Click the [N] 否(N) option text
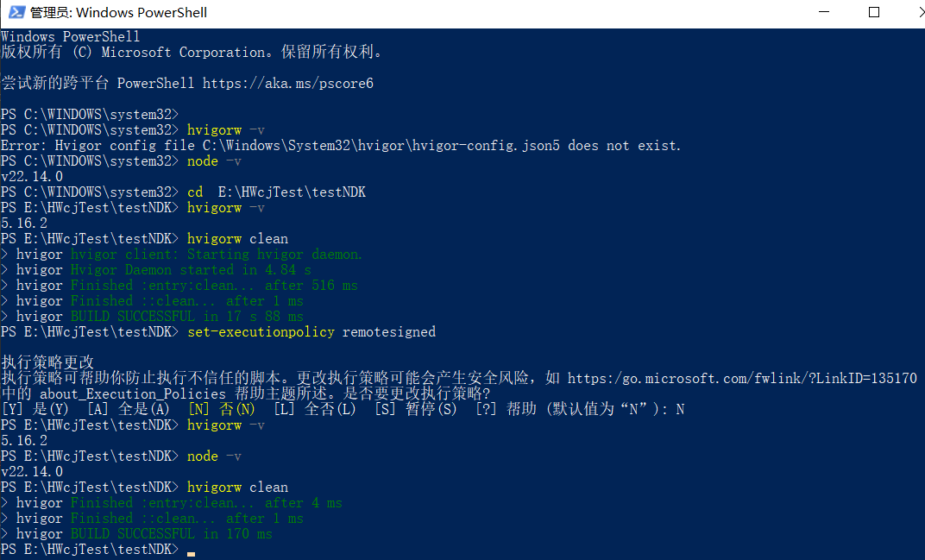This screenshot has width=925, height=560. [x=222, y=409]
